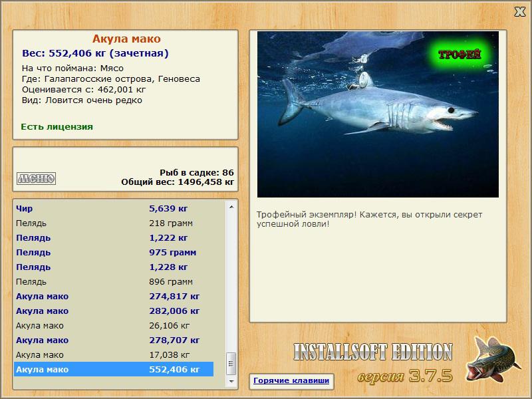This screenshot has height=399, width=532.
Task: Select the Пелядь 975 грамм row
Action: tap(114, 253)
